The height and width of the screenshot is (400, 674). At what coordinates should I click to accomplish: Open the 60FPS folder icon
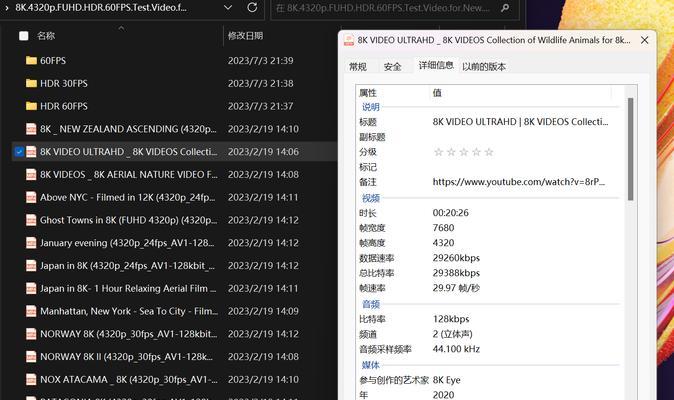(x=31, y=61)
